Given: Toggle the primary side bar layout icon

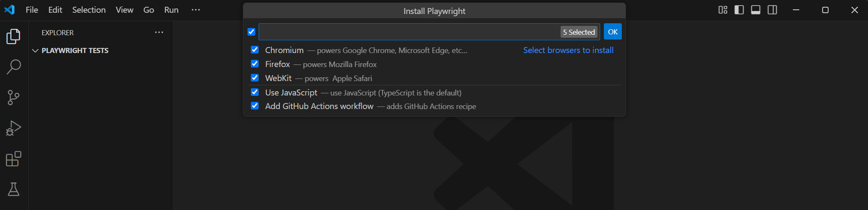Looking at the screenshot, I should click(739, 10).
